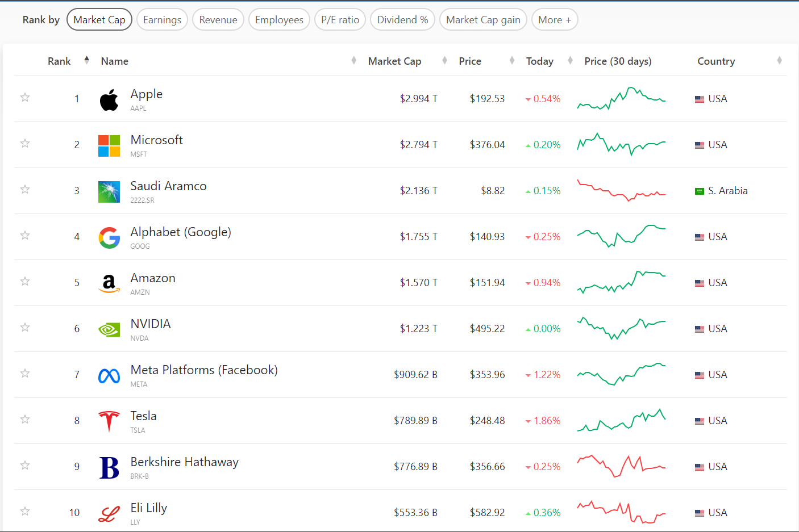This screenshot has height=532, width=799.
Task: Expand the More + ranking options
Action: [x=555, y=20]
